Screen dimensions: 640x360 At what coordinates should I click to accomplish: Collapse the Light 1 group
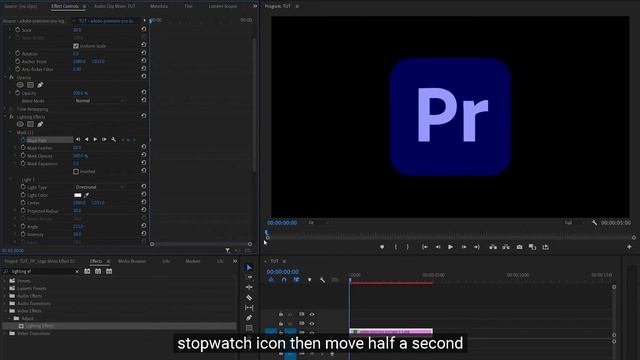[x=11, y=179]
